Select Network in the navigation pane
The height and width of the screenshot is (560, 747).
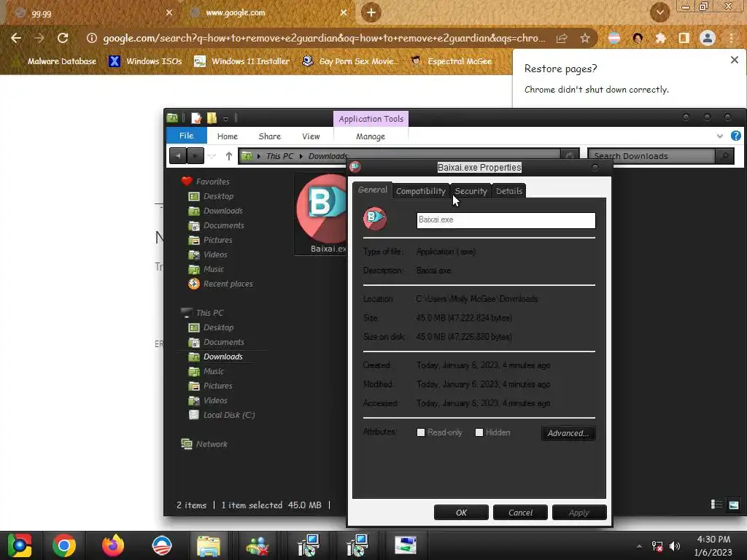pyautogui.click(x=212, y=444)
